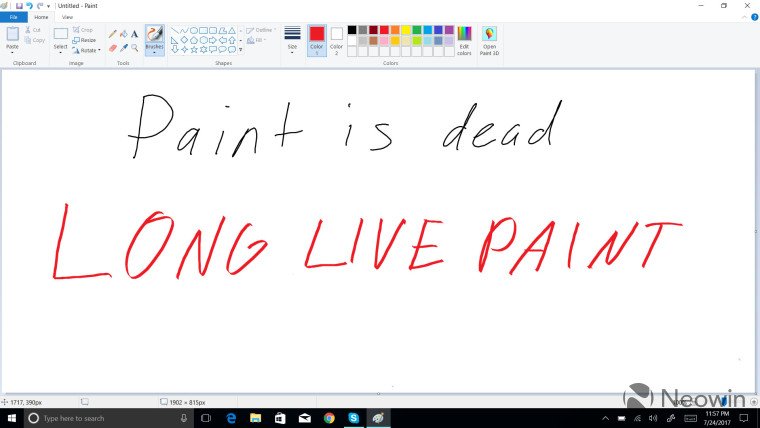Pick the green color swatch
Viewport: 760px width, 428px height.
pyautogui.click(x=417, y=30)
